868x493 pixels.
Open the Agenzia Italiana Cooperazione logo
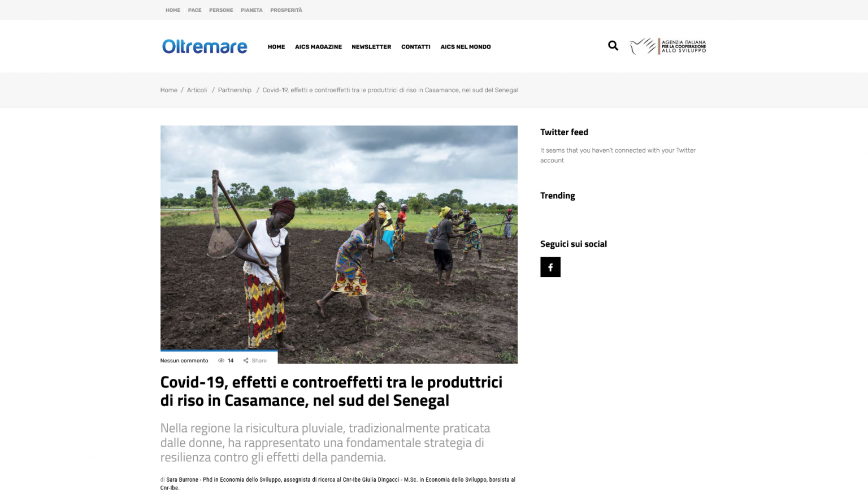668,46
